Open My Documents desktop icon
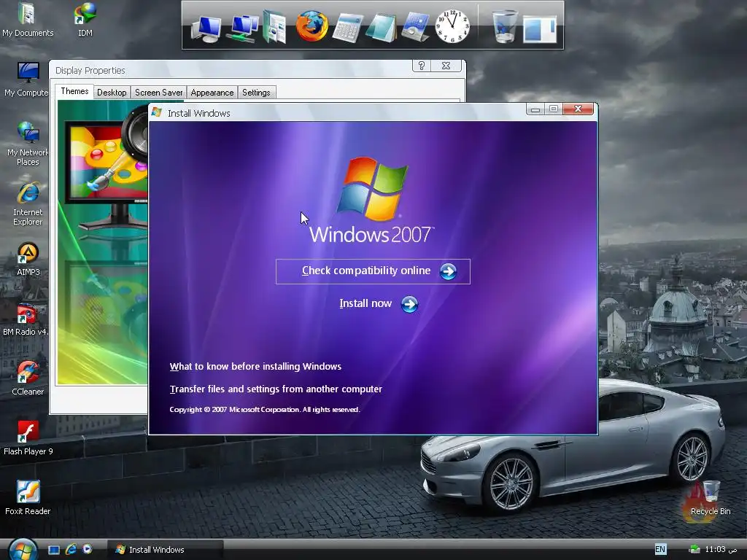Screen dimensions: 747x560 click(x=28, y=19)
